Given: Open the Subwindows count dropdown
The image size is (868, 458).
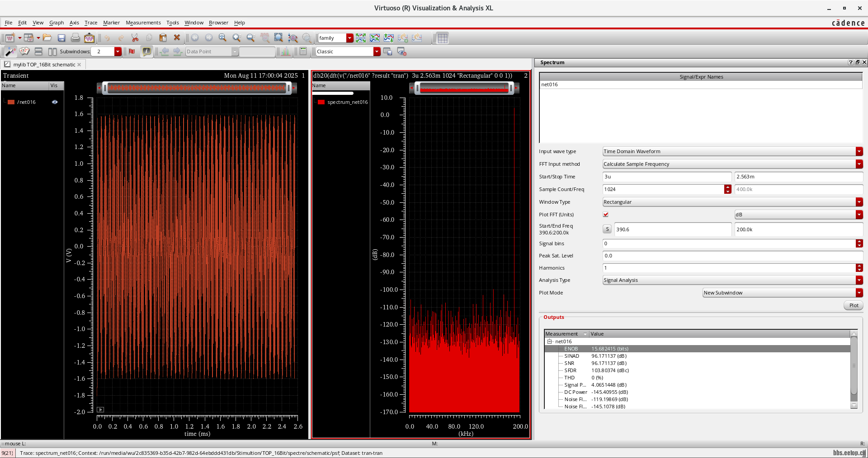Looking at the screenshot, I should tap(118, 51).
